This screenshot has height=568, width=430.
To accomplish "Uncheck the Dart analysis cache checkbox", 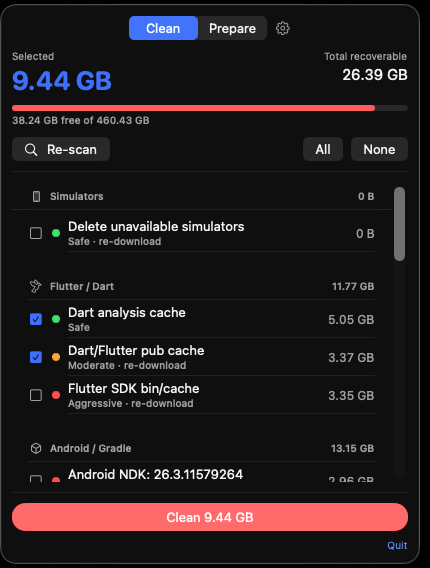I will click(36, 319).
